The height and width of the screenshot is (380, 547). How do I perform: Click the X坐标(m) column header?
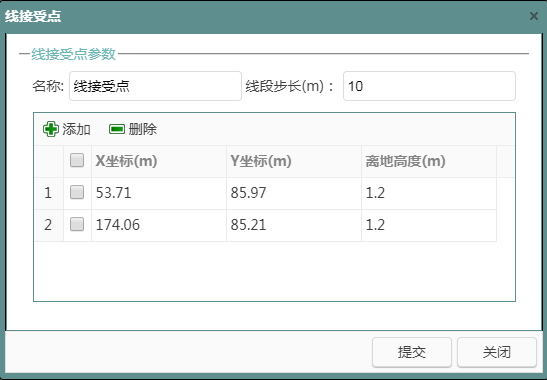[159, 161]
